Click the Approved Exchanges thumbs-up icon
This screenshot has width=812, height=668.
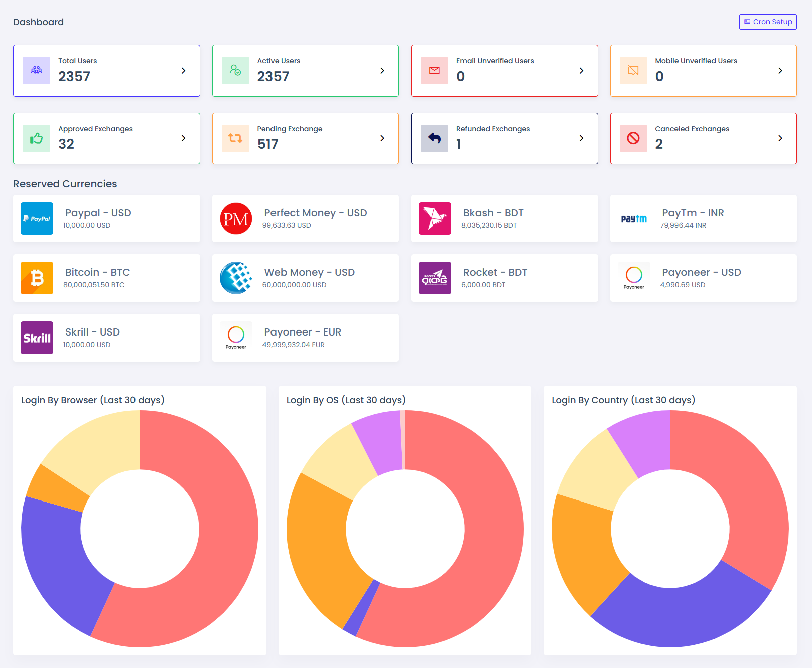pyautogui.click(x=36, y=138)
